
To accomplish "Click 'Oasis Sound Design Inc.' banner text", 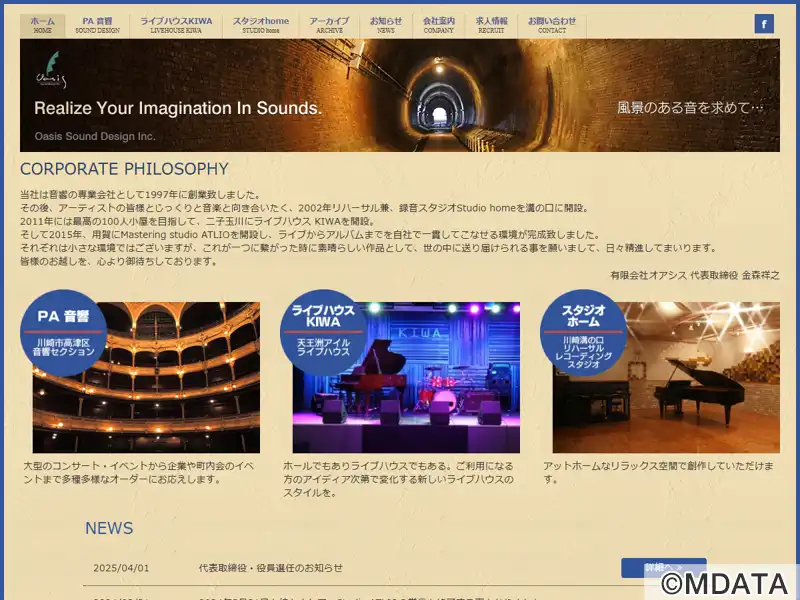I will tap(95, 136).
